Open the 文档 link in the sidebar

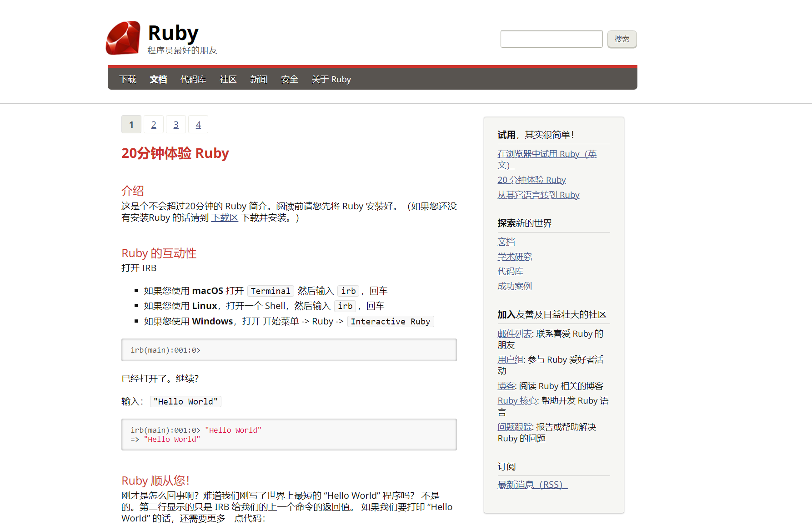506,242
